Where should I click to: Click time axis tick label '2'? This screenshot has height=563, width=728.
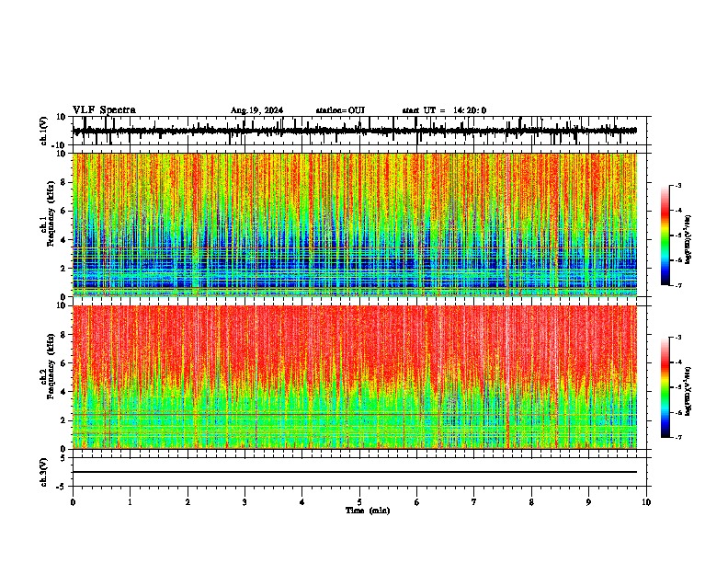coord(188,502)
